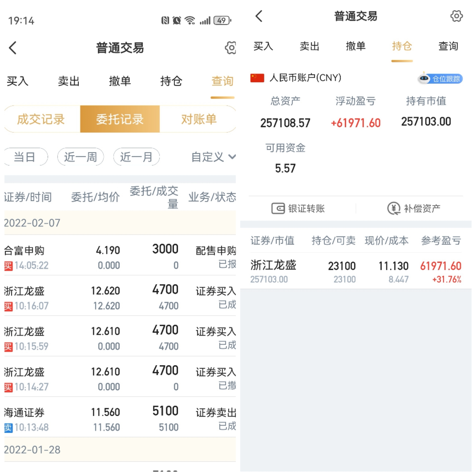Switch to 成交记录 segment
Viewport: 476px width, 476px height.
[x=41, y=119]
